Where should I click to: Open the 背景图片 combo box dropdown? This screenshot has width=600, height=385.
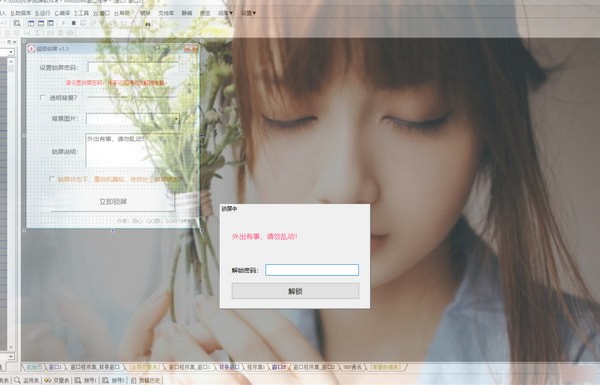(176, 119)
